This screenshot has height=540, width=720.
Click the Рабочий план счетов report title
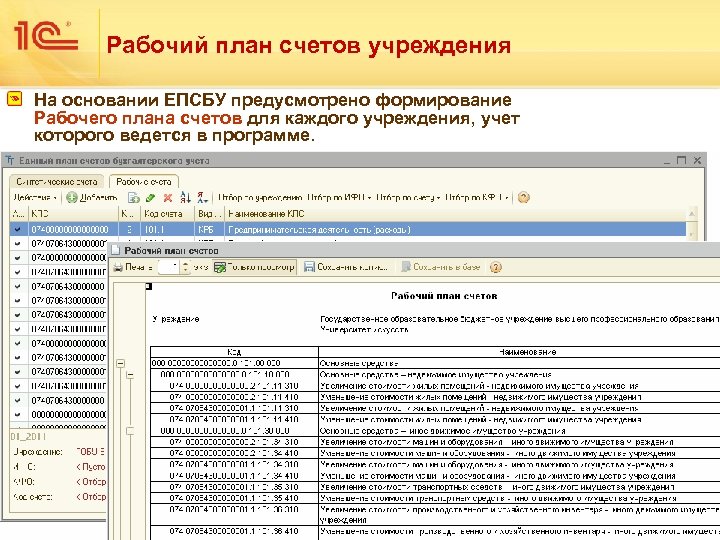point(444,296)
